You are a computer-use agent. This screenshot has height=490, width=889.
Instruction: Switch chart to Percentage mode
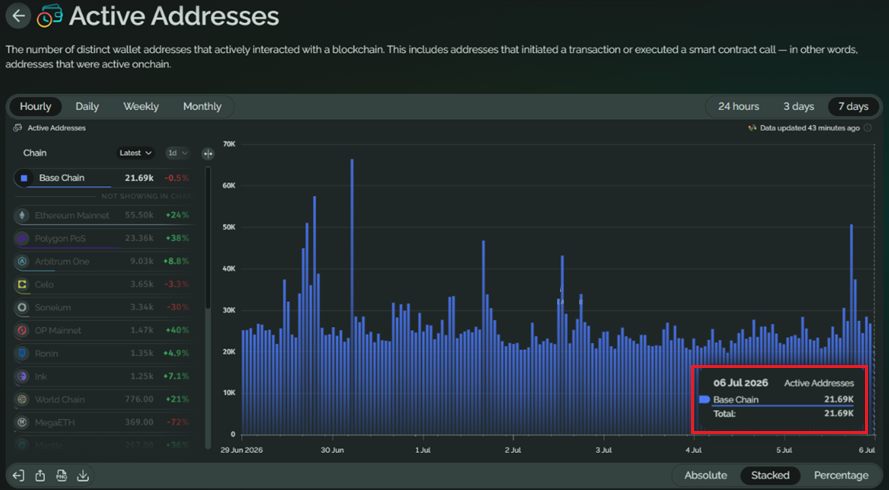point(841,475)
